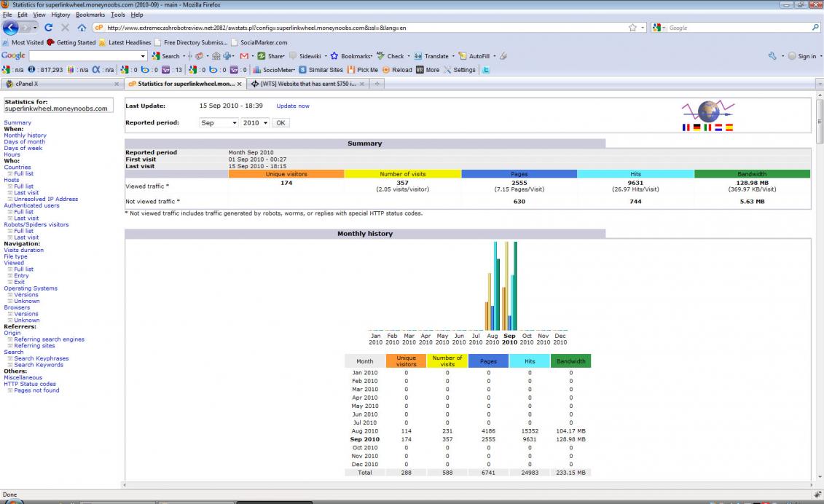Click the Firefox Home icon
Viewport: 824px width, 504px height.
[x=82, y=28]
